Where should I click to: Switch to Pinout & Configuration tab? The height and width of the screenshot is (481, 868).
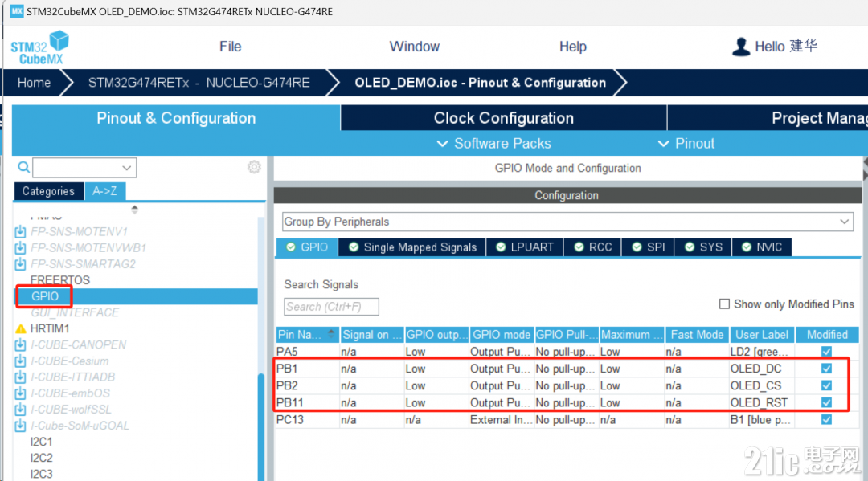point(176,118)
